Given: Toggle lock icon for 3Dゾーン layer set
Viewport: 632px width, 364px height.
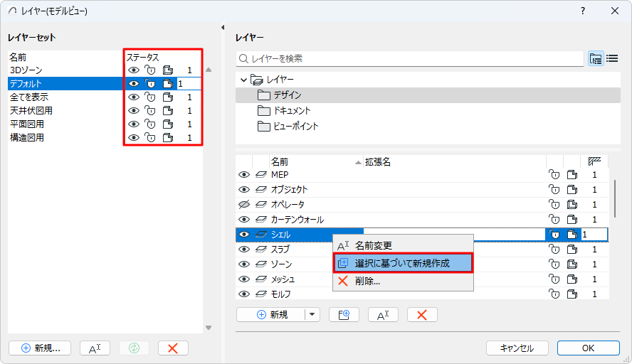Looking at the screenshot, I should [150, 70].
